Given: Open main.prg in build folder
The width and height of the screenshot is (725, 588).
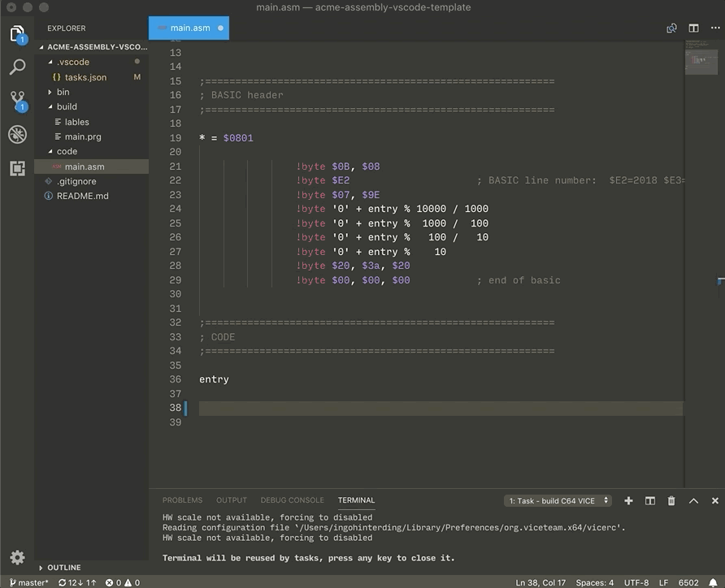Looking at the screenshot, I should click(91, 136).
